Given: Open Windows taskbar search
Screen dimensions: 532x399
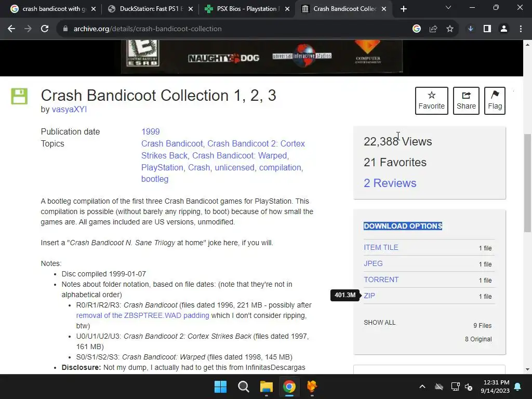Looking at the screenshot, I should coord(243,387).
